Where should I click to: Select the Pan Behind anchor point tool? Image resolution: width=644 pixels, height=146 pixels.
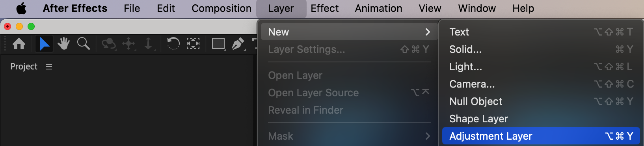pyautogui.click(x=193, y=43)
